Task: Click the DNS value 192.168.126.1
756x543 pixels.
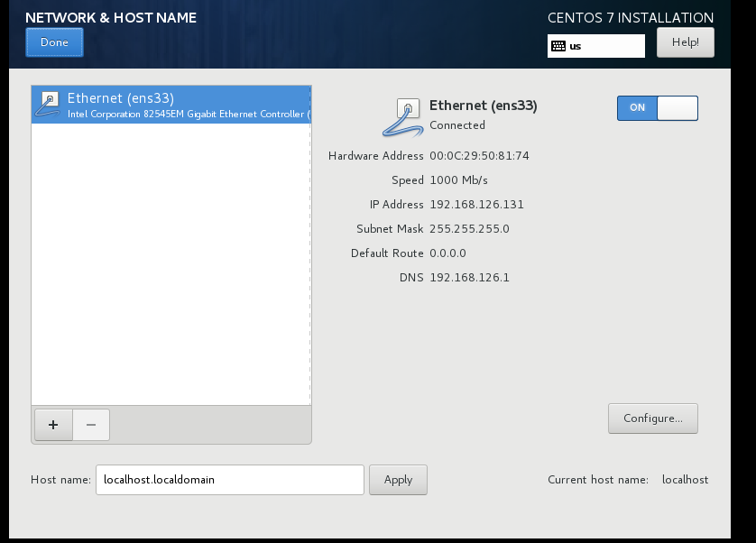Action: (x=470, y=277)
